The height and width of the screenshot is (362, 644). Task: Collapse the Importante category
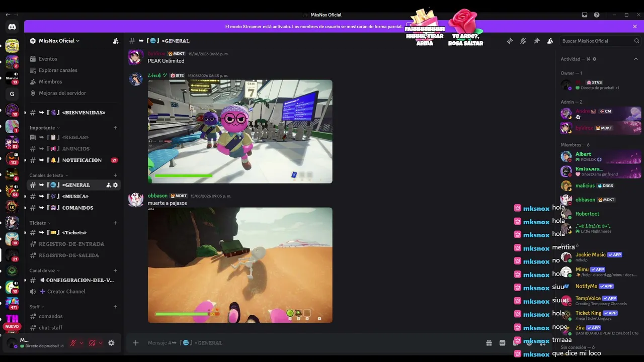point(44,128)
